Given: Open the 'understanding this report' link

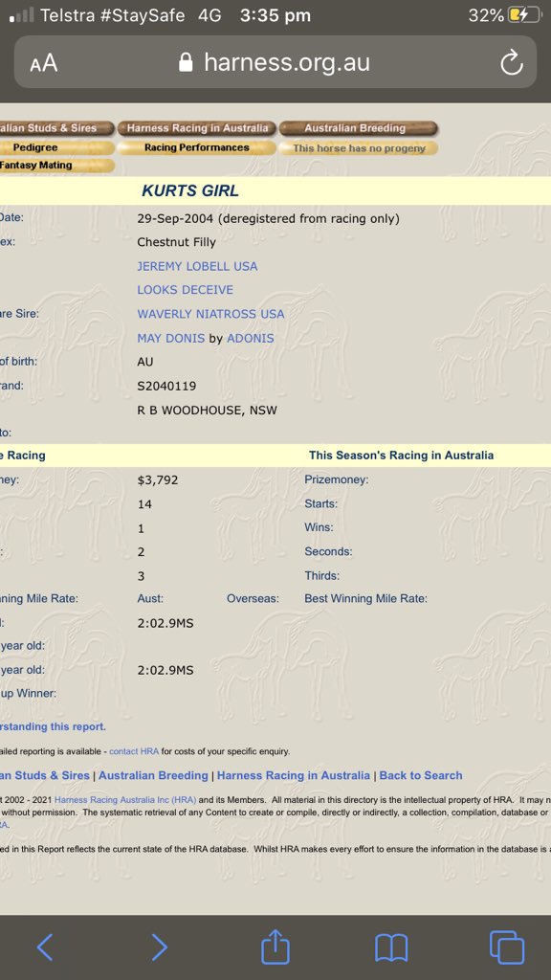Looking at the screenshot, I should 54,727.
